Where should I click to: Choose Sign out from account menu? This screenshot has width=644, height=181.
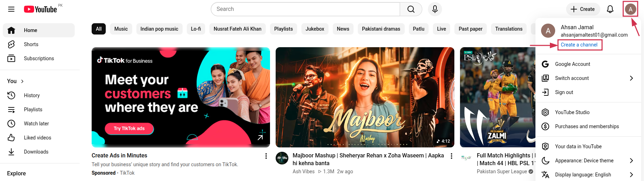(x=588, y=92)
